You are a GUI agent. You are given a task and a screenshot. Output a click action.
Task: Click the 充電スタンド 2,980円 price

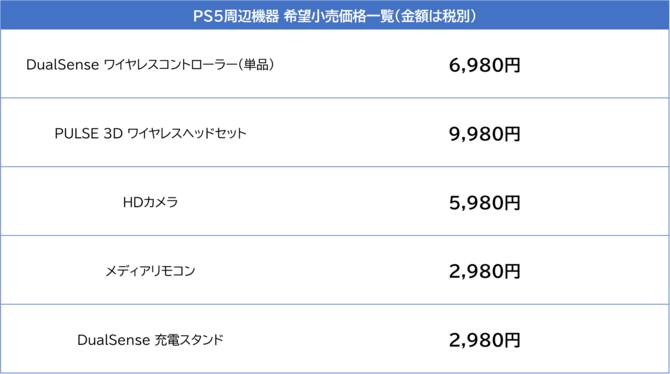click(x=485, y=341)
